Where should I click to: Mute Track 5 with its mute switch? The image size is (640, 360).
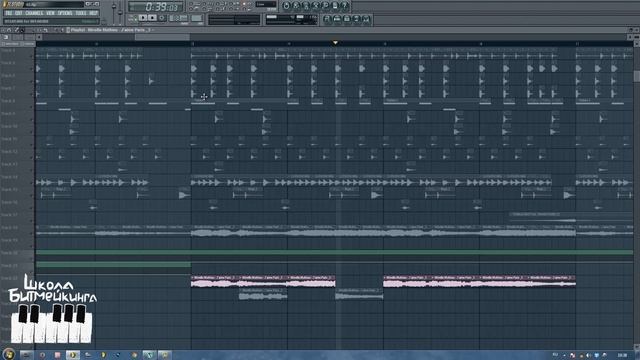point(32,69)
